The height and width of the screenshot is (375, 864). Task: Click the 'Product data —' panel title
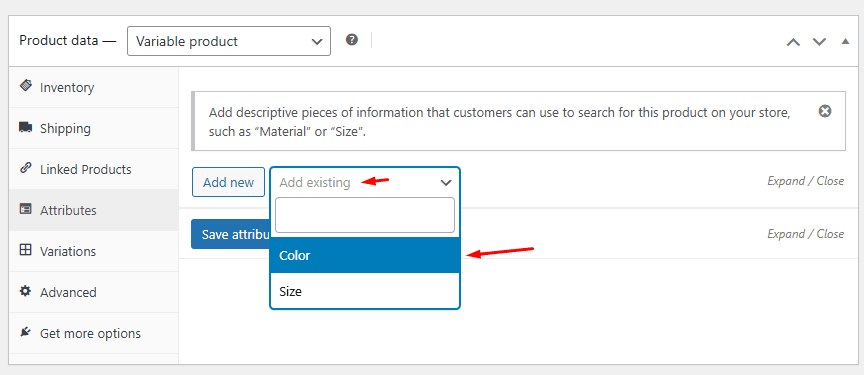click(x=68, y=41)
